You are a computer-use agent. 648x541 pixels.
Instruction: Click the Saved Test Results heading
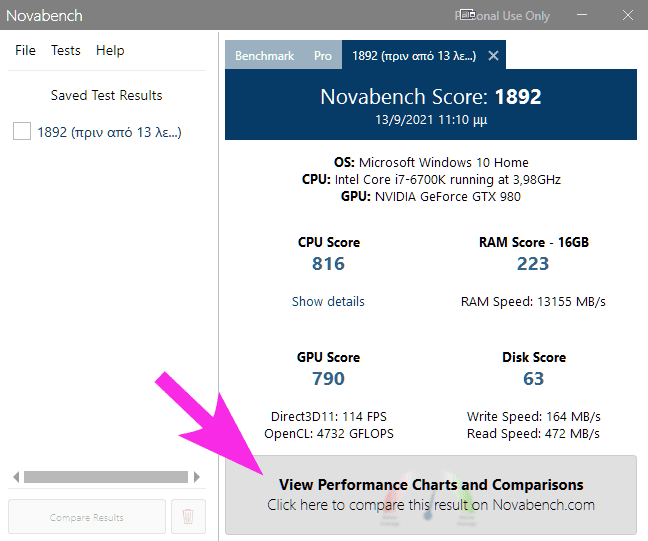tap(107, 95)
